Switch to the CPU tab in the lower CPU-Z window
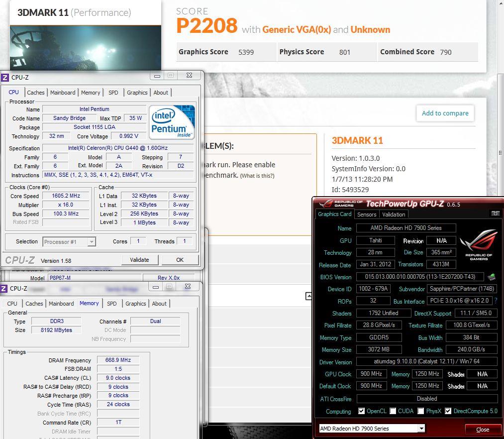The height and width of the screenshot is (439, 504). click(x=12, y=304)
